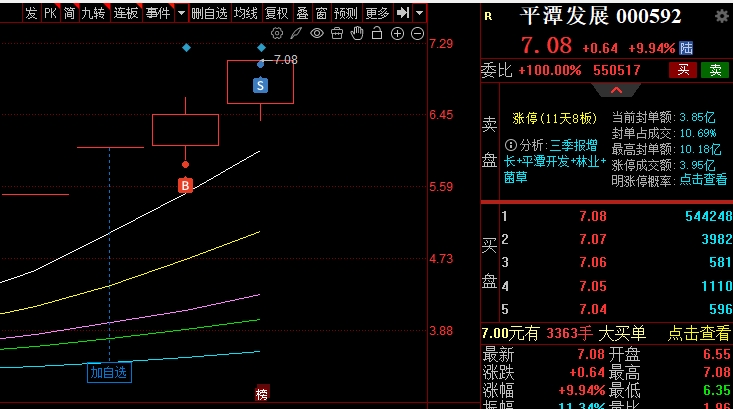Viewport: 733px width, 409px height.
Task: Select the hand pan tool
Action: (x=357, y=34)
